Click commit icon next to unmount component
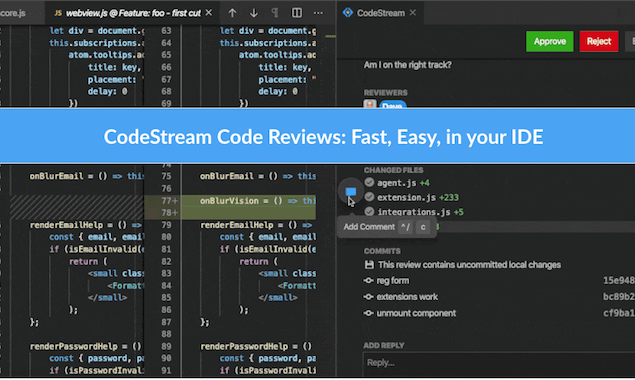Image resolution: width=635 pixels, height=380 pixels. [369, 313]
